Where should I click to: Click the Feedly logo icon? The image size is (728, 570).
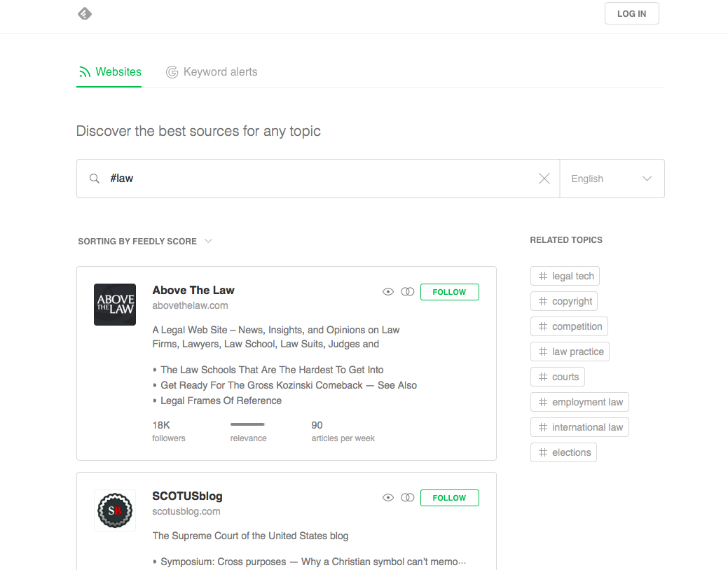(x=85, y=14)
